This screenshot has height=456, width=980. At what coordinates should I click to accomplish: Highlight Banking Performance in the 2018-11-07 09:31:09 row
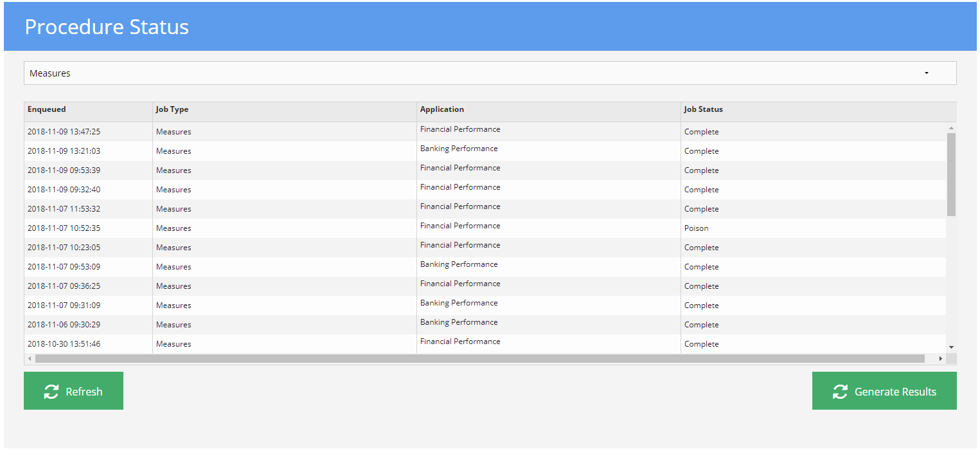click(459, 303)
